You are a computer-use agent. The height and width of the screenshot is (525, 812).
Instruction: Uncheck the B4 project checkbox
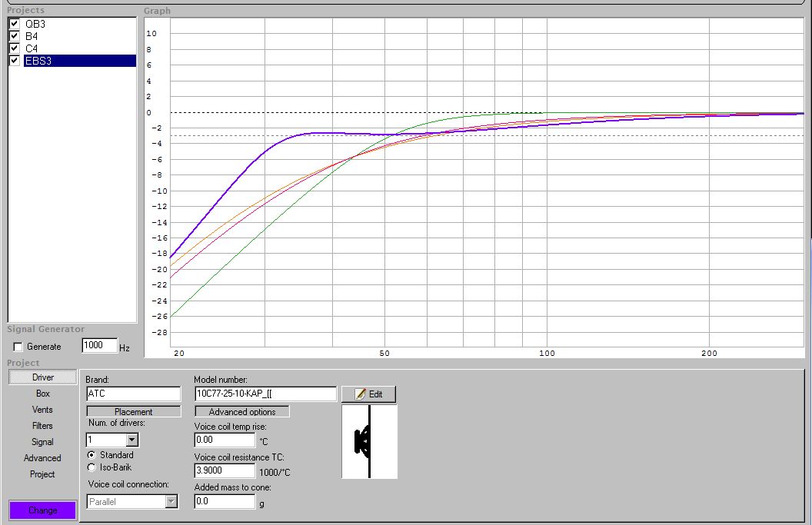15,36
